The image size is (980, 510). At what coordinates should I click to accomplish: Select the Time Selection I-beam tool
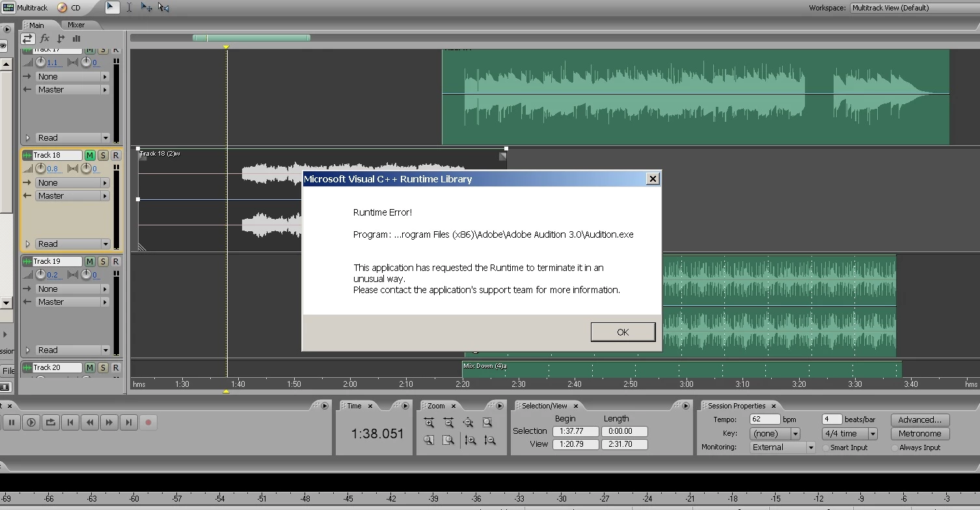click(x=129, y=7)
